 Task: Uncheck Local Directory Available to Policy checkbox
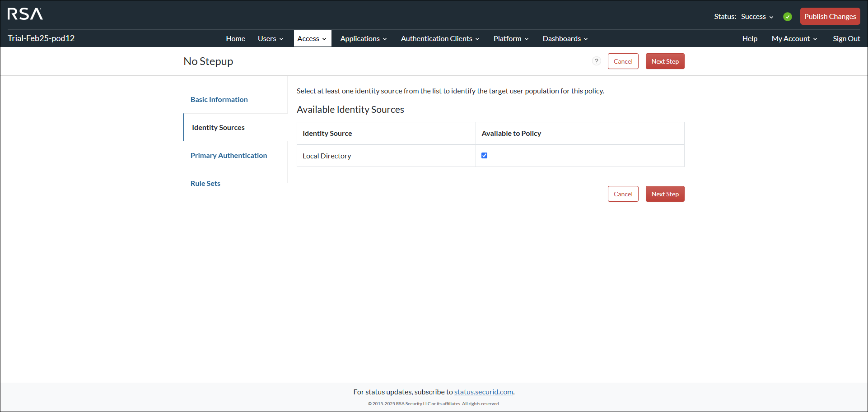click(484, 155)
